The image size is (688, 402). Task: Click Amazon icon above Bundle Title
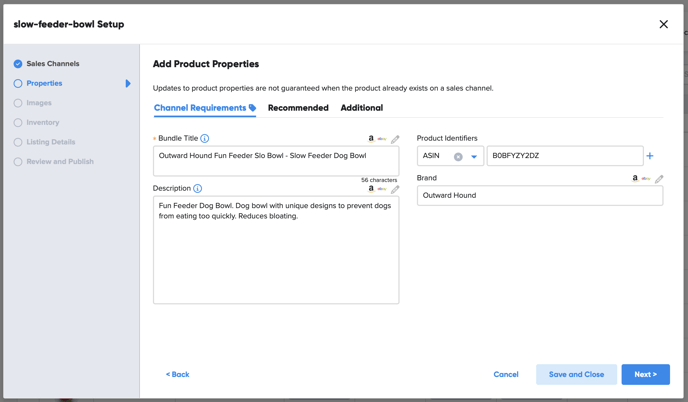(371, 139)
